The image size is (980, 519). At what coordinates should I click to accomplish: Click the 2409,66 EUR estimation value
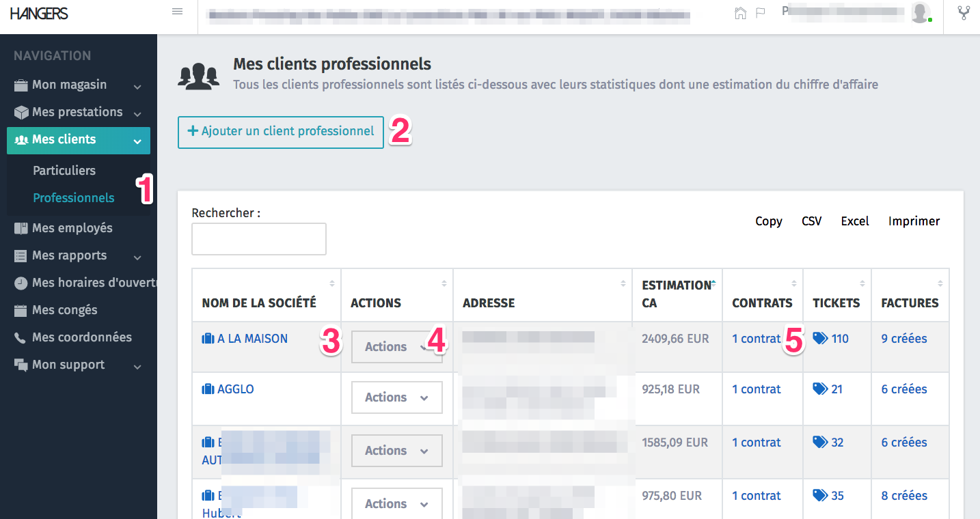point(675,339)
